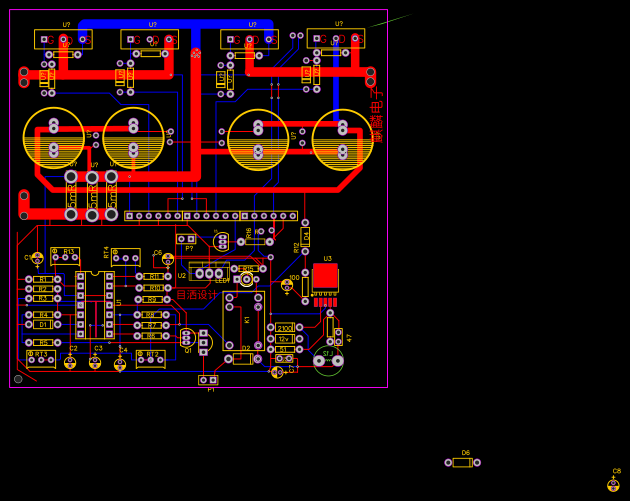630x501 pixels.
Task: Select resistor R16
Action: (x=255, y=241)
